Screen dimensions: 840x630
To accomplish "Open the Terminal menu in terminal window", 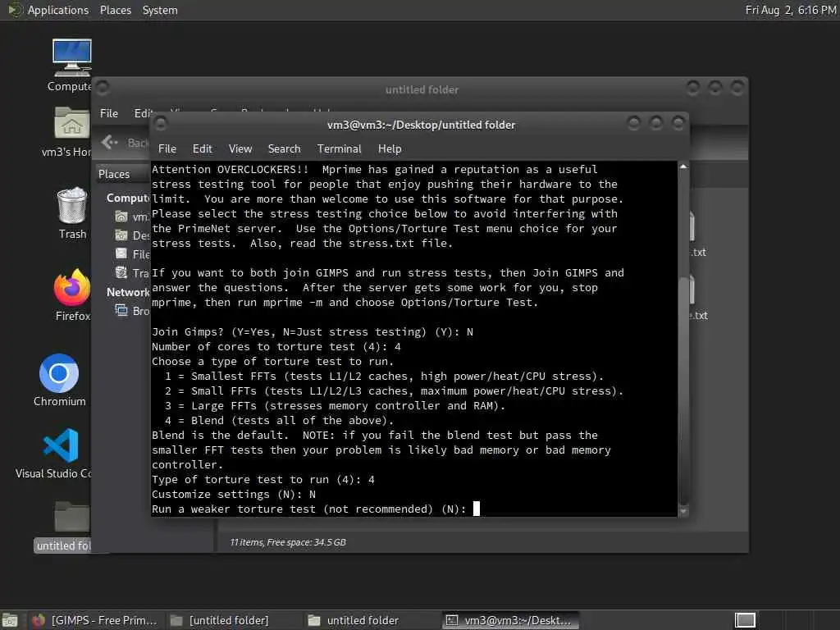I will [339, 149].
